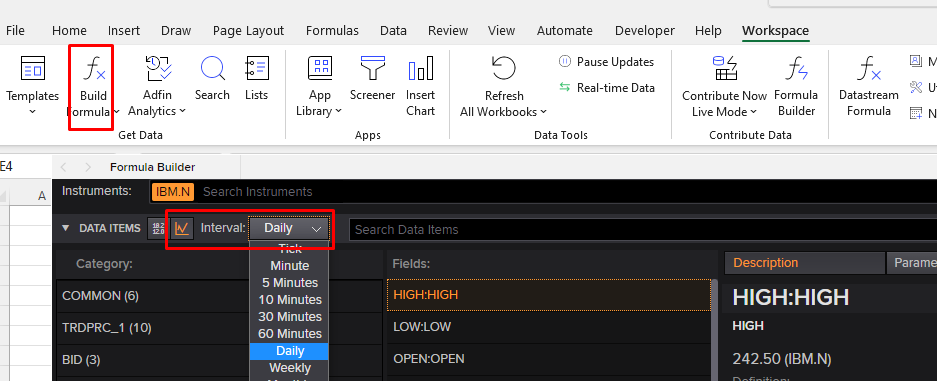Click the Search magnifier icon
The image size is (937, 381).
[x=212, y=68]
